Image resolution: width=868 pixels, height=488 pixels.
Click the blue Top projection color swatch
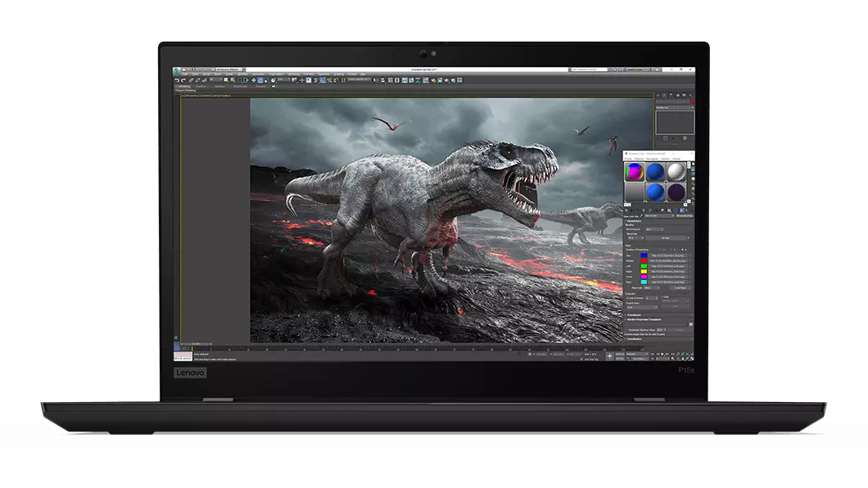(644, 255)
